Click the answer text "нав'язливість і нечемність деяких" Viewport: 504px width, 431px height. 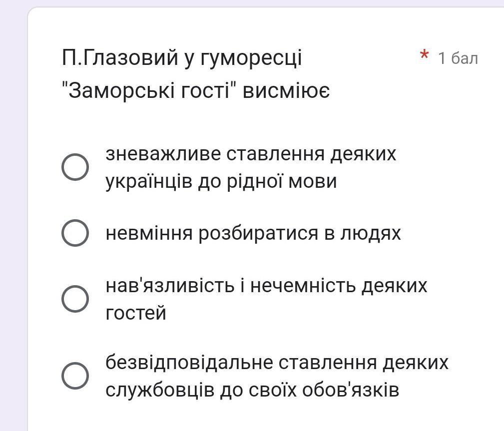[x=266, y=286]
